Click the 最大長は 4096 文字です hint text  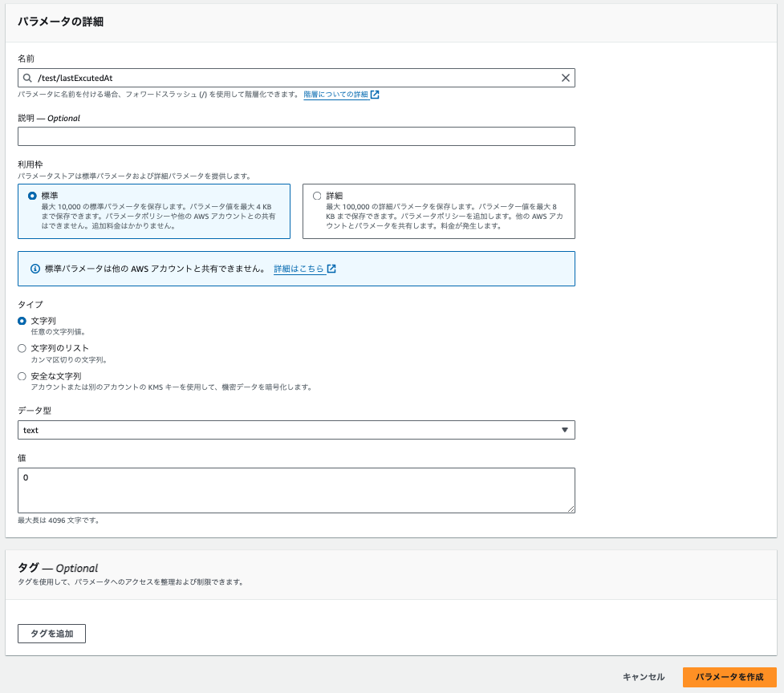pyautogui.click(x=59, y=520)
